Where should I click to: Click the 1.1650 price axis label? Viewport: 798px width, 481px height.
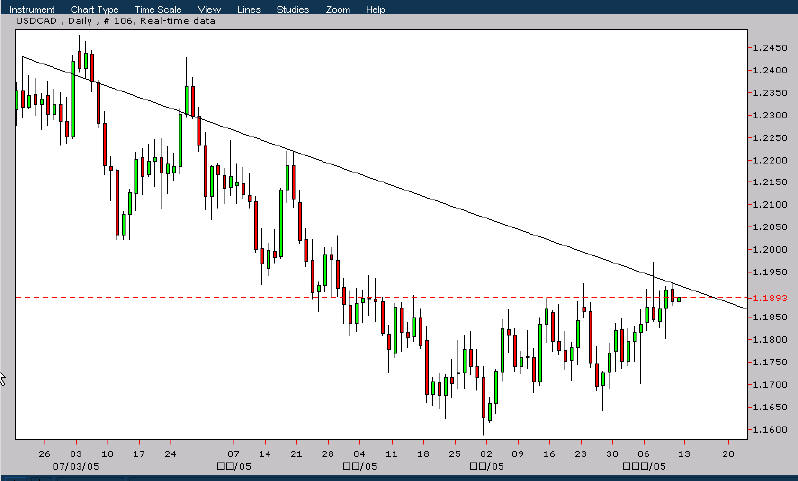tap(770, 407)
